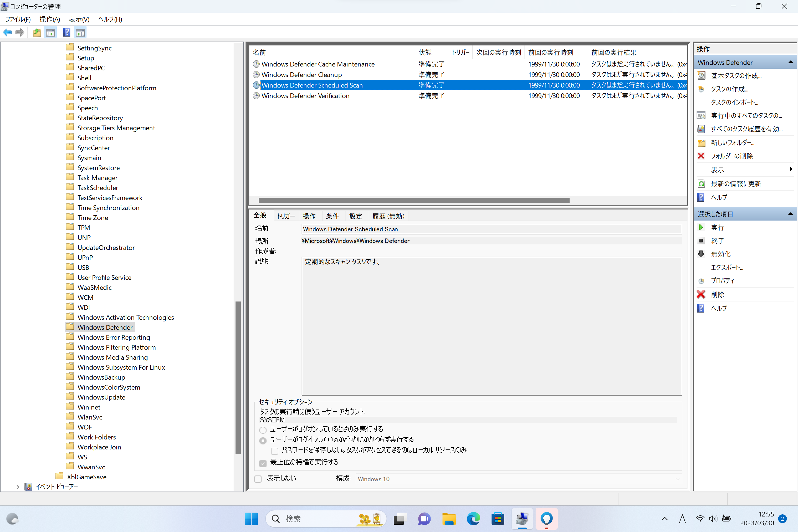Click the Forward arrow toolbar icon

pyautogui.click(x=20, y=33)
